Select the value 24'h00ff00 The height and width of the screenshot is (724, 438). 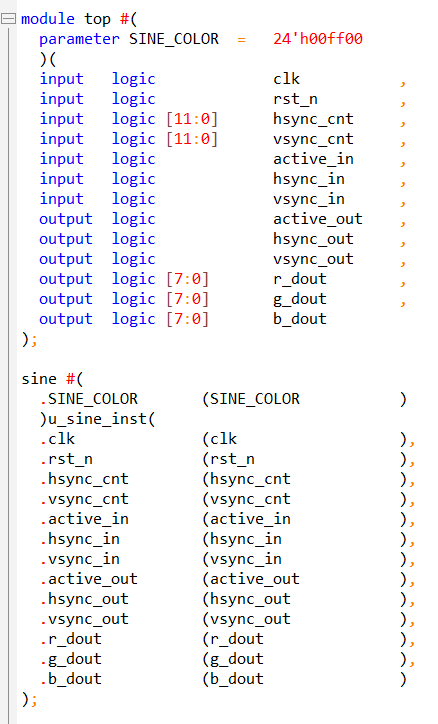pyautogui.click(x=318, y=39)
